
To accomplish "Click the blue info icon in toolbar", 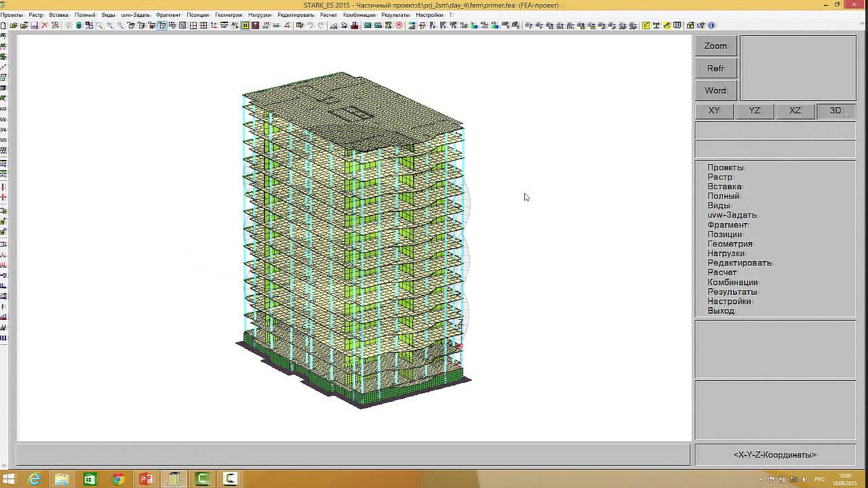I will (711, 26).
